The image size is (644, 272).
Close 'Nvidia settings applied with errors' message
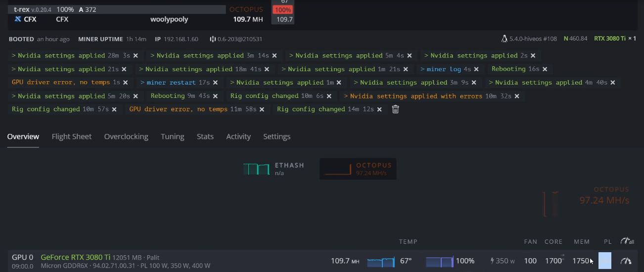pos(517,96)
